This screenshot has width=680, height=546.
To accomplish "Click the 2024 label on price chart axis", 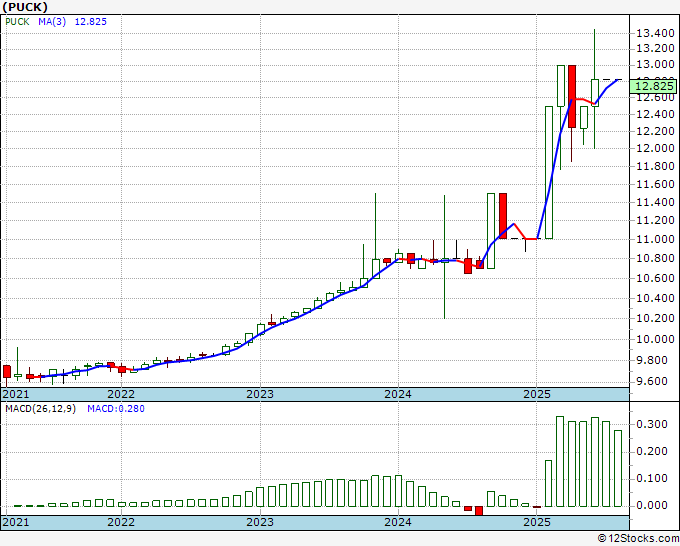I will click(x=398, y=394).
